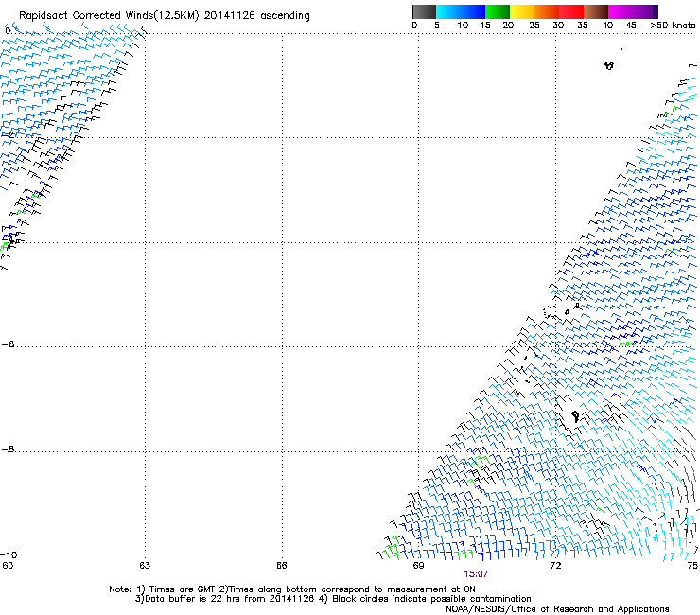Viewport: 700px width, 615px height.
Task: Click the brown 35-40 knots legend color
Action: coord(596,11)
